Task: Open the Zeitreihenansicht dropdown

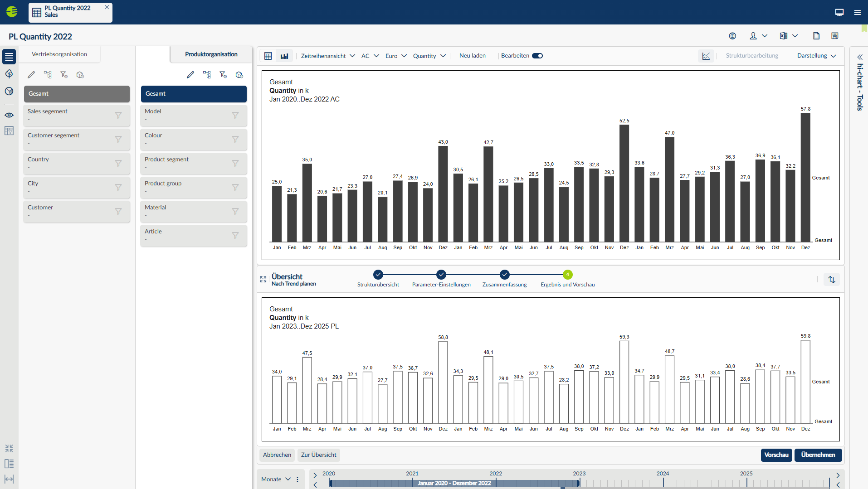Action: [328, 56]
